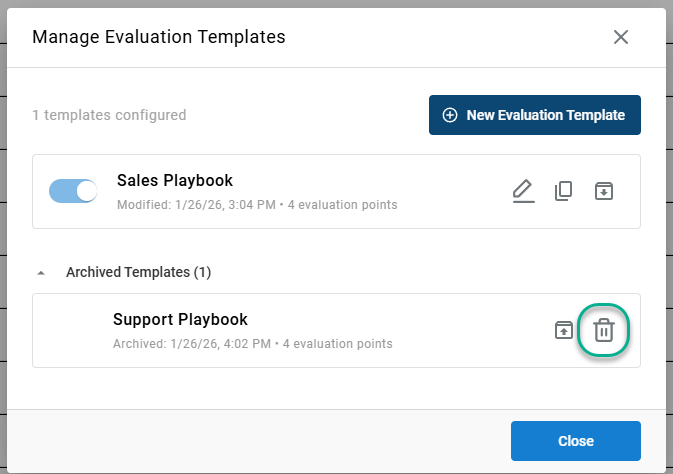673x474 pixels.
Task: Select the Sales Playbook title
Action: (175, 181)
